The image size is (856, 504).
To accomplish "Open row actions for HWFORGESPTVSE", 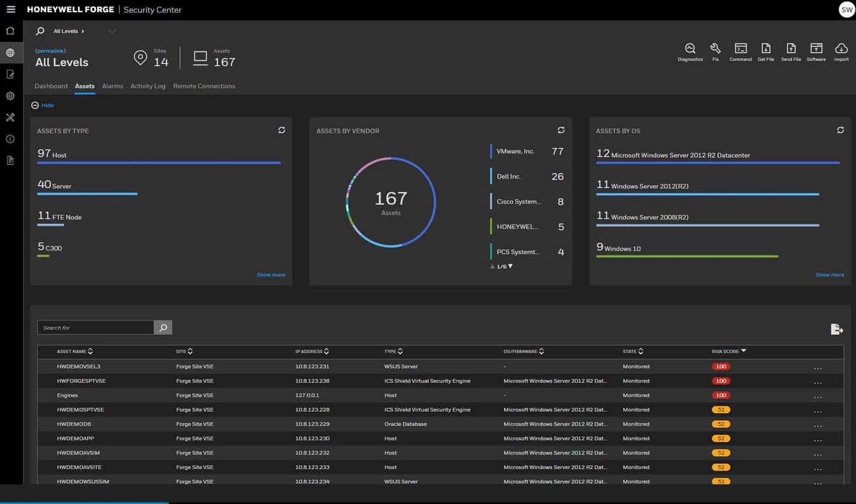I will [x=818, y=382].
